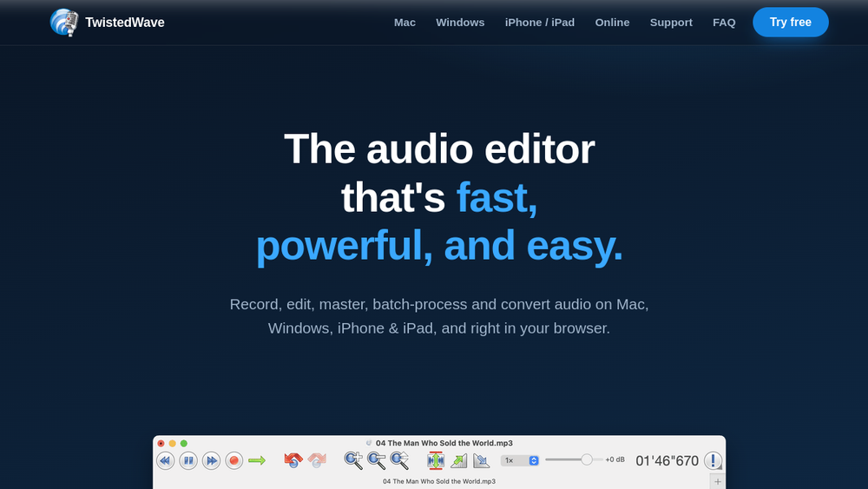Viewport: 868px width, 489px height.
Task: Close the editor window with the red button
Action: [x=161, y=443]
